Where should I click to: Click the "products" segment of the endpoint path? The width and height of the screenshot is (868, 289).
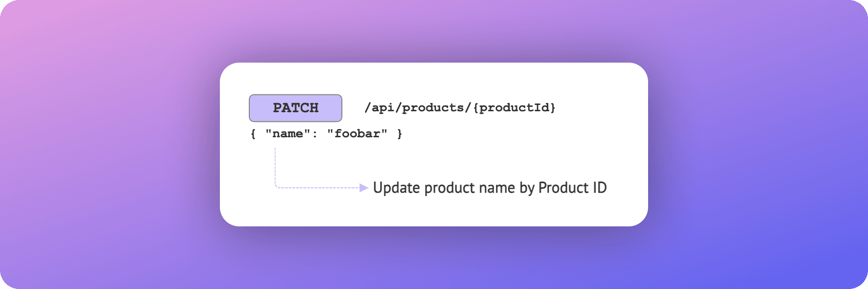coord(433,107)
